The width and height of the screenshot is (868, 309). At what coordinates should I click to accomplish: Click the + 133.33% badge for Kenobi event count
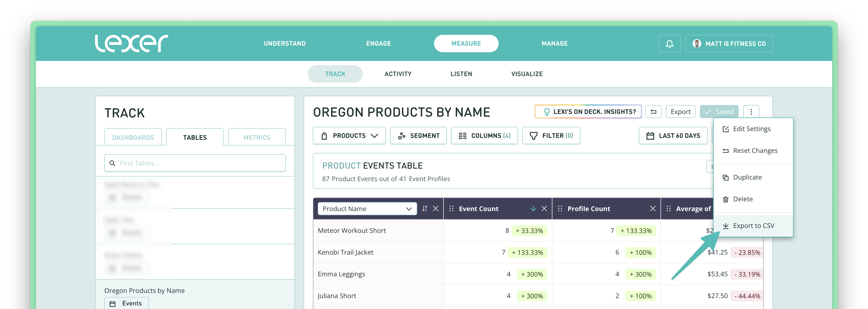pyautogui.click(x=527, y=252)
